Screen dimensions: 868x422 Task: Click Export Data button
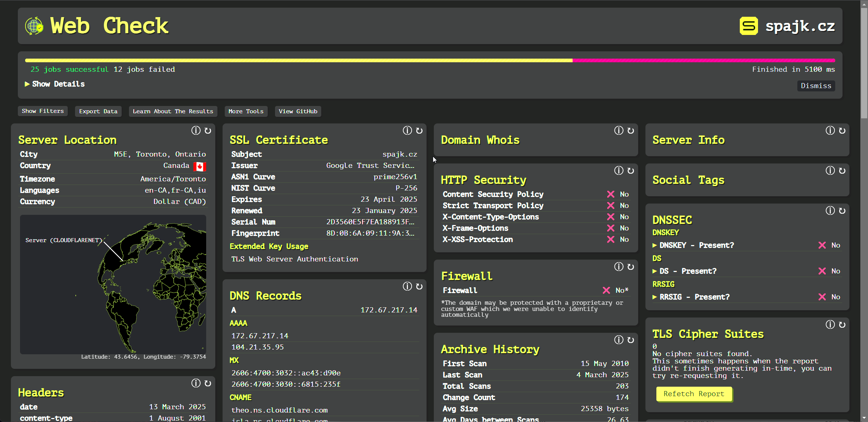pyautogui.click(x=98, y=111)
